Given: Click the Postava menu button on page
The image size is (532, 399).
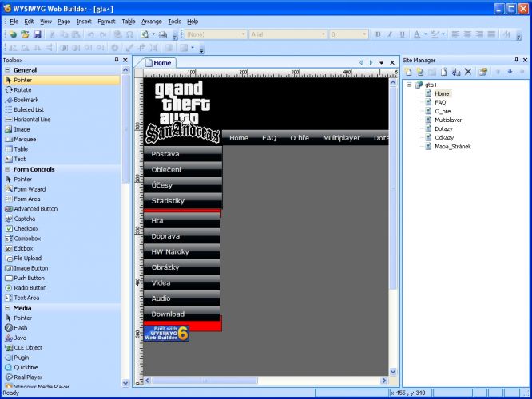Looking at the screenshot, I should (183, 154).
